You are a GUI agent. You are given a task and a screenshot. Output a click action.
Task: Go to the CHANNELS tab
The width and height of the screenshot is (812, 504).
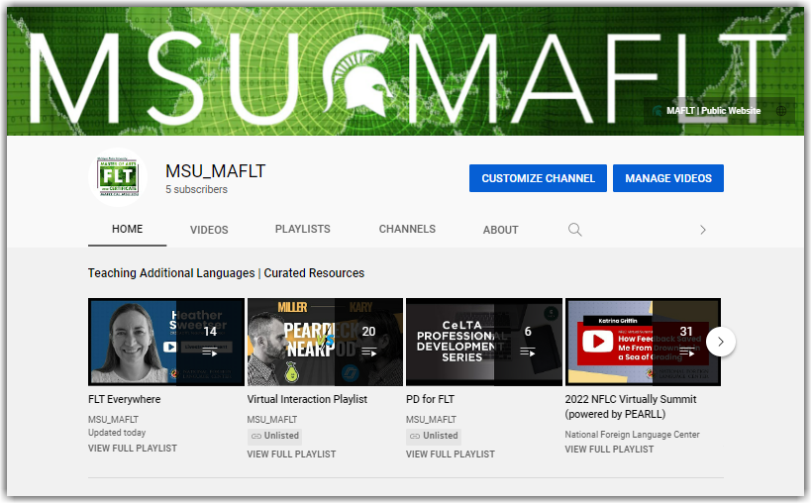407,229
